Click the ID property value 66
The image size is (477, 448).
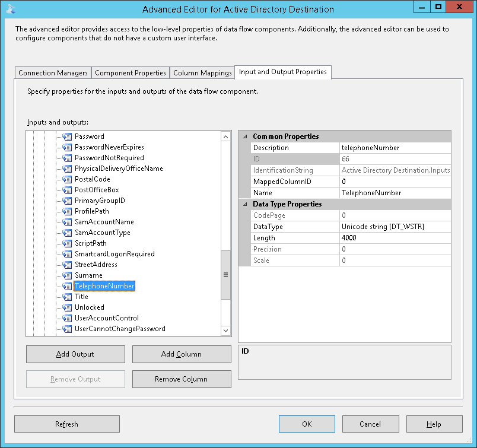point(395,159)
